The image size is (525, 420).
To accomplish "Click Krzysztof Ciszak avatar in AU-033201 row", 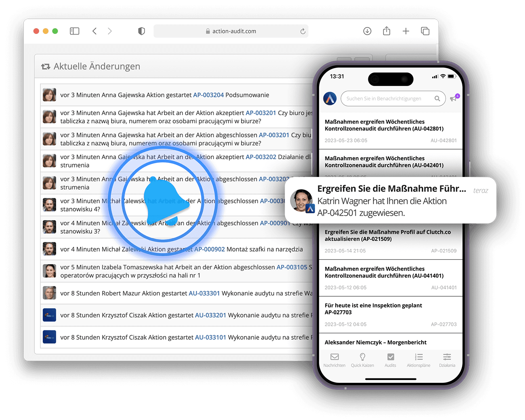I will (49, 315).
